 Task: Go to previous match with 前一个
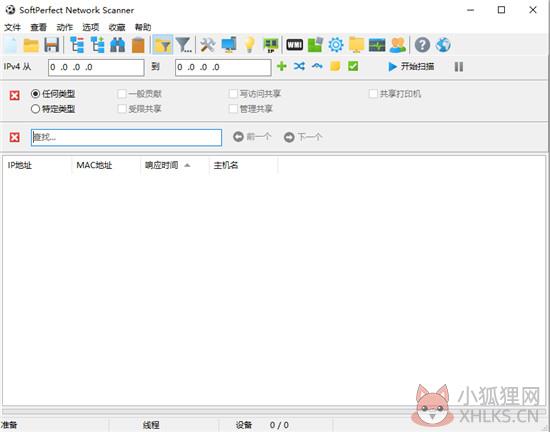pos(252,137)
